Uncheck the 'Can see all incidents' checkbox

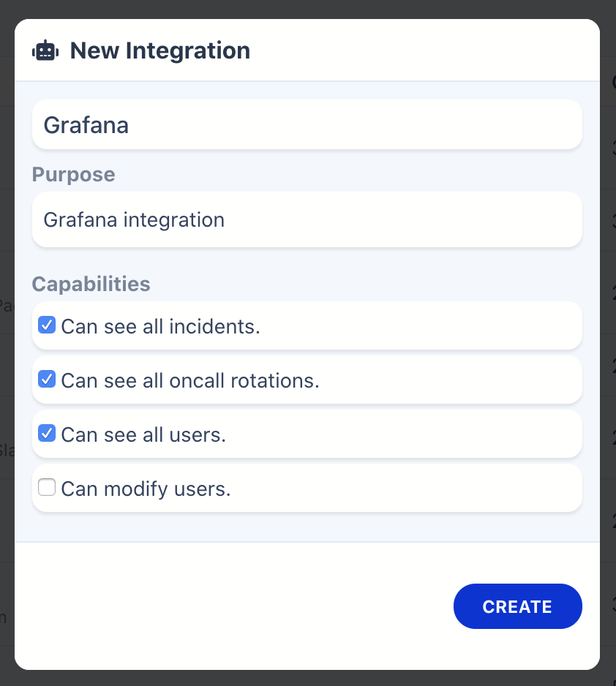point(47,325)
